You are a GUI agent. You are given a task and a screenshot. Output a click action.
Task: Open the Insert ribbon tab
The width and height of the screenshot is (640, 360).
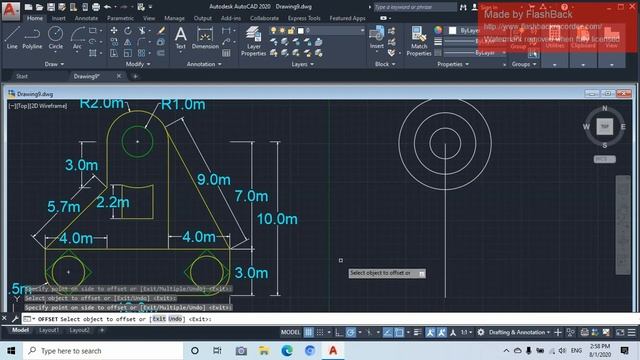pos(58,18)
